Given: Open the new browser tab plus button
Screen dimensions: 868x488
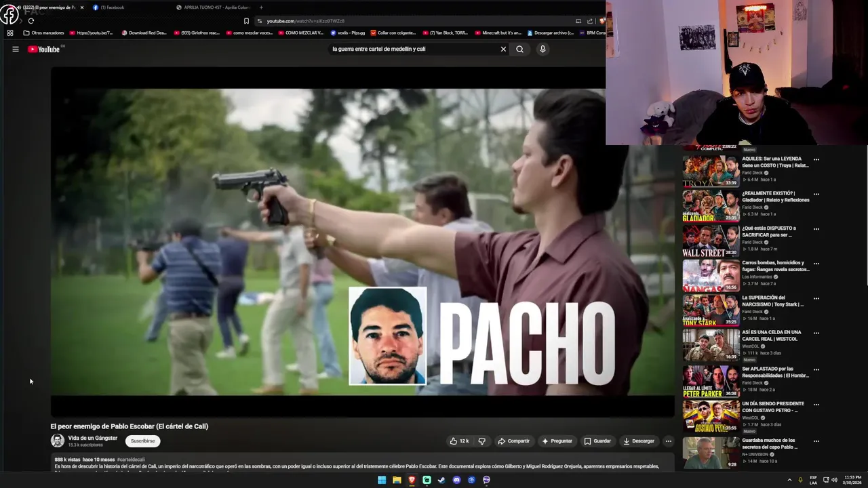Looking at the screenshot, I should pyautogui.click(x=261, y=7).
